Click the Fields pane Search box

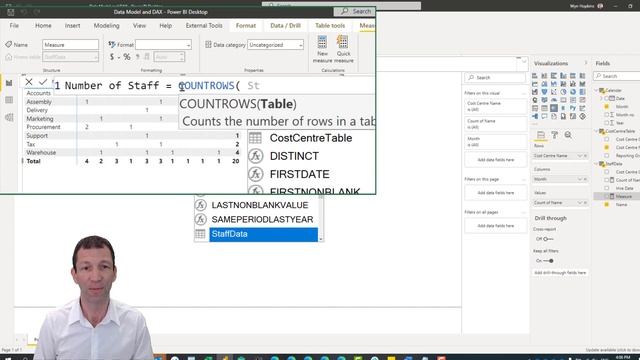[x=617, y=76]
